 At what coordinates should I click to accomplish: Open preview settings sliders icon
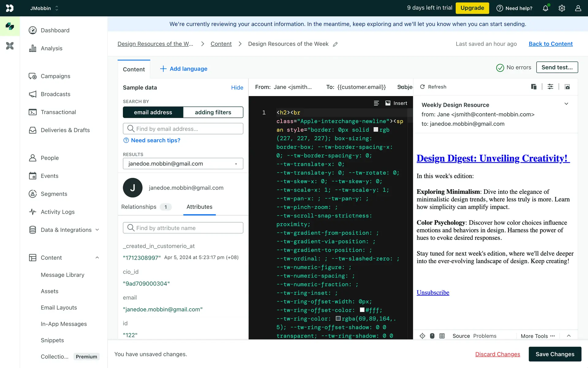coord(550,87)
